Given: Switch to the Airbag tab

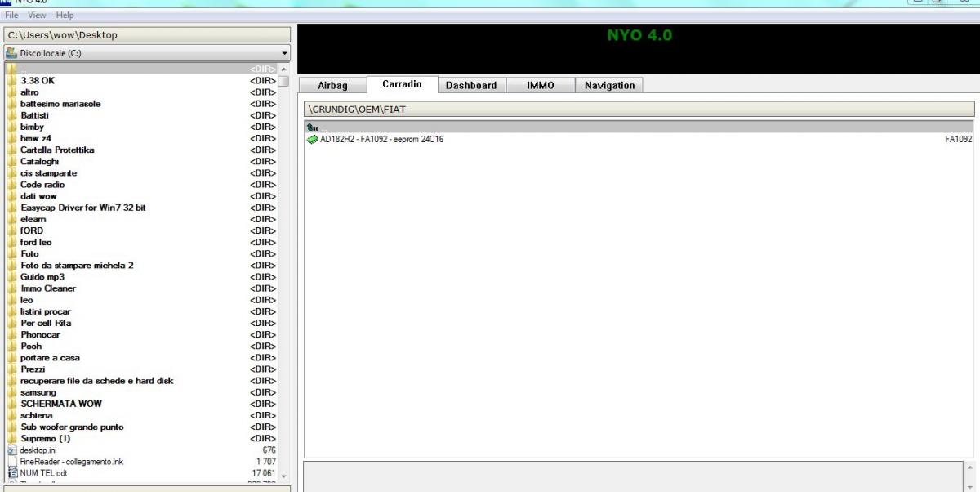Looking at the screenshot, I should point(331,86).
